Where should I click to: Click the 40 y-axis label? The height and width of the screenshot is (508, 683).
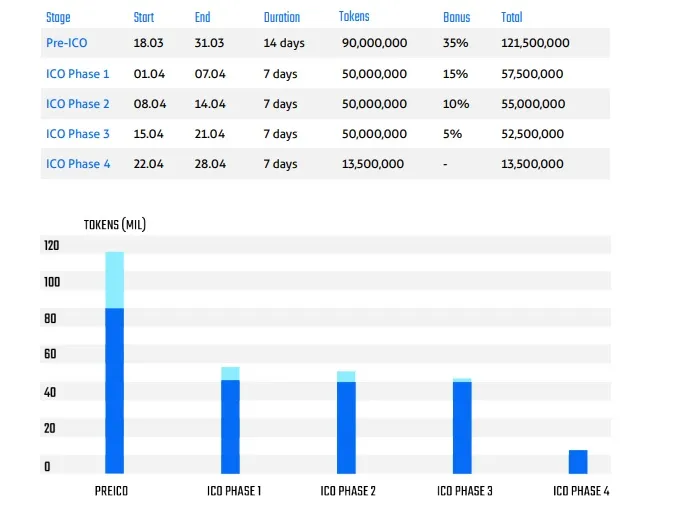click(50, 393)
